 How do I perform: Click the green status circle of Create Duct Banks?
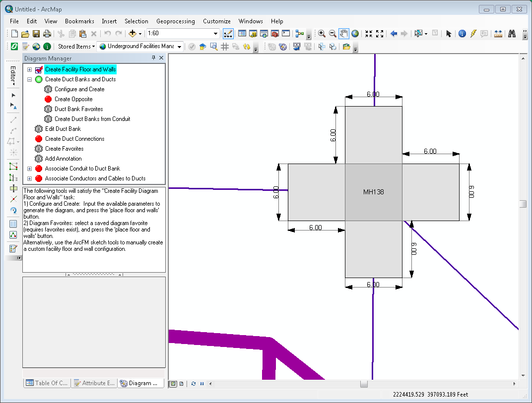(39, 79)
